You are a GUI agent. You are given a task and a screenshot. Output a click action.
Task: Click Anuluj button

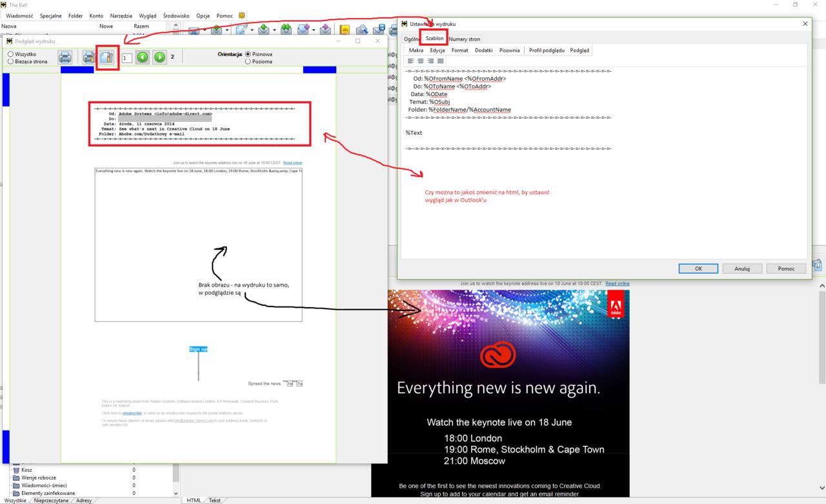(741, 268)
